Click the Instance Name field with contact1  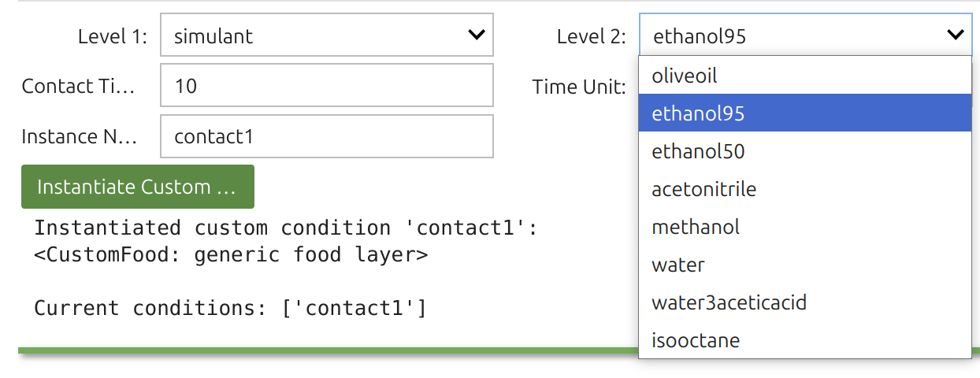click(x=327, y=135)
